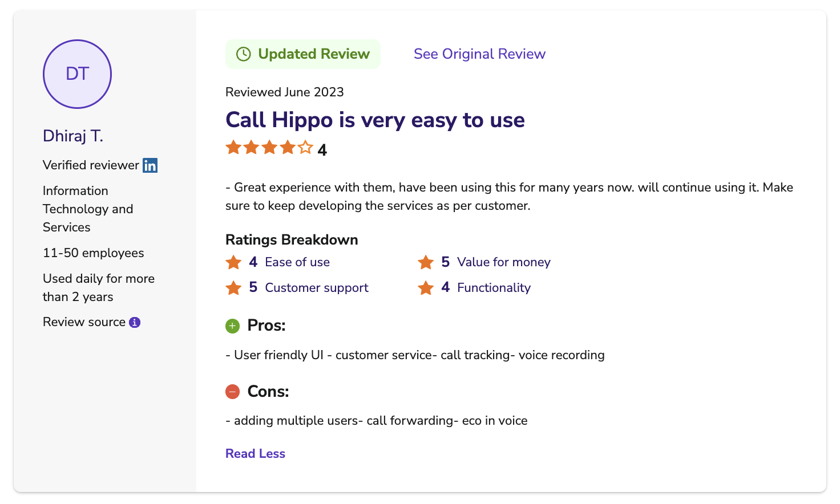Click the empty fifth star in overall rating
Screen dimensions: 840x504
tap(306, 148)
